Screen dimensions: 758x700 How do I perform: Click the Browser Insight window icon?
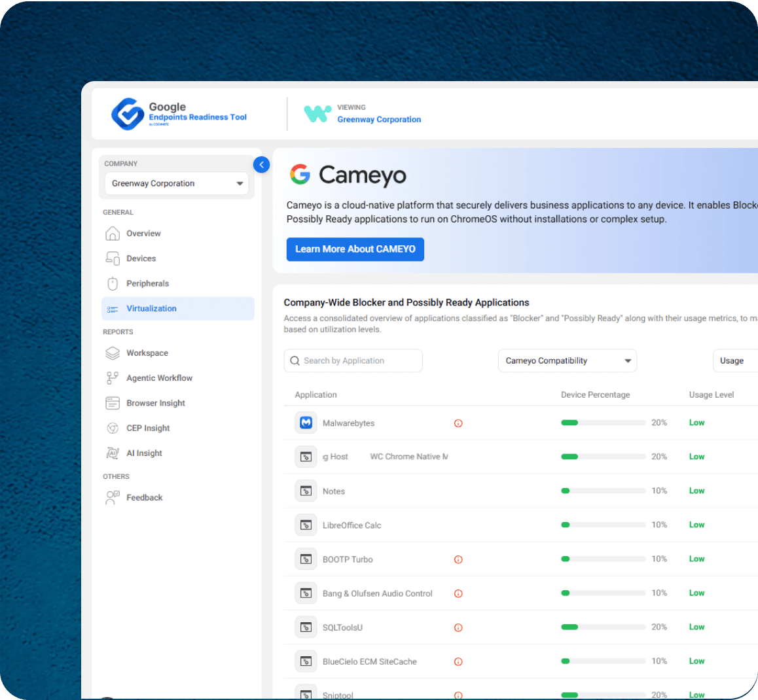click(x=113, y=404)
